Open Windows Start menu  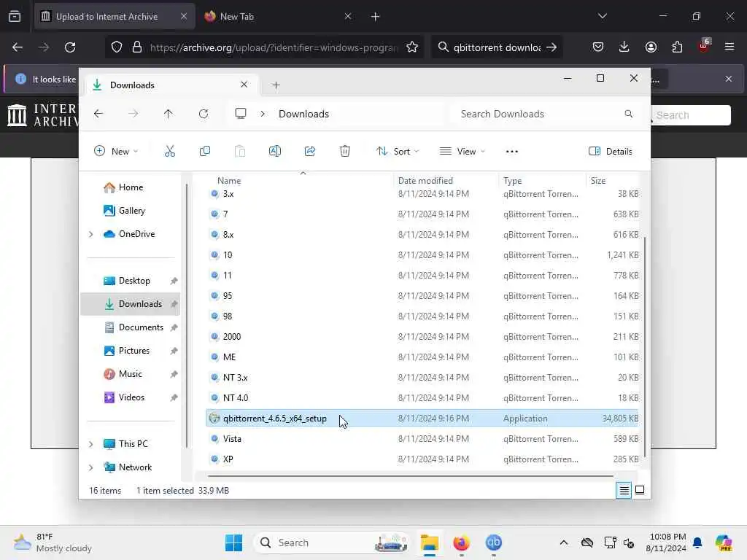[233, 542]
